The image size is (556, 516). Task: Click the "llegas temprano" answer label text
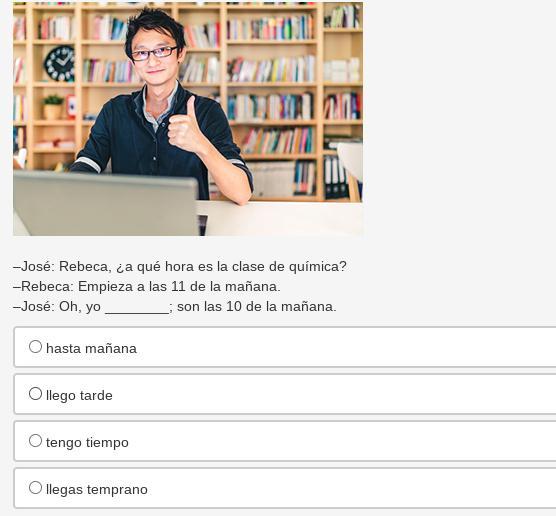[97, 489]
